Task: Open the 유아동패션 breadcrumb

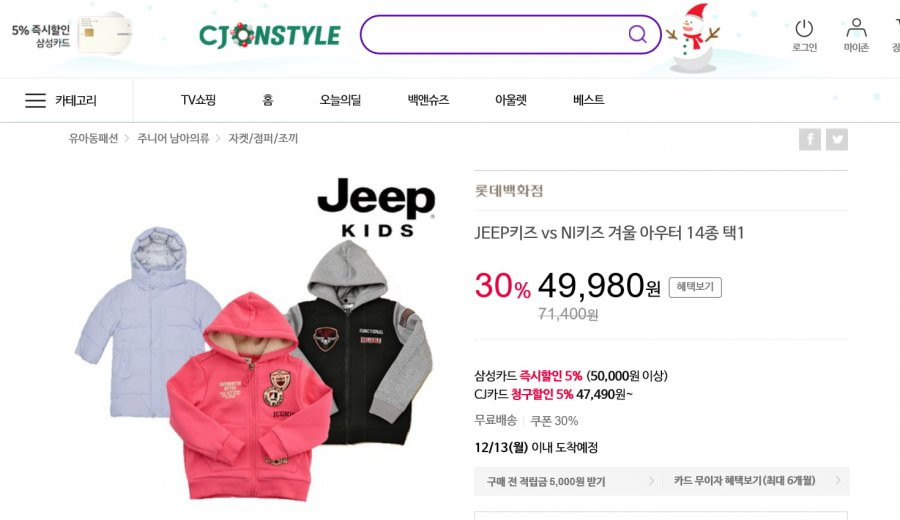Action: tap(93, 138)
